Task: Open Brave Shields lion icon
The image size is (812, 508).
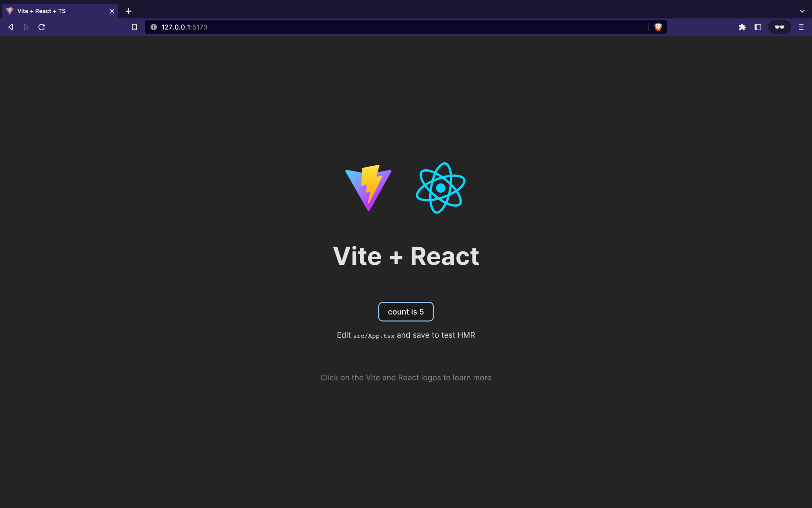Action: point(658,27)
